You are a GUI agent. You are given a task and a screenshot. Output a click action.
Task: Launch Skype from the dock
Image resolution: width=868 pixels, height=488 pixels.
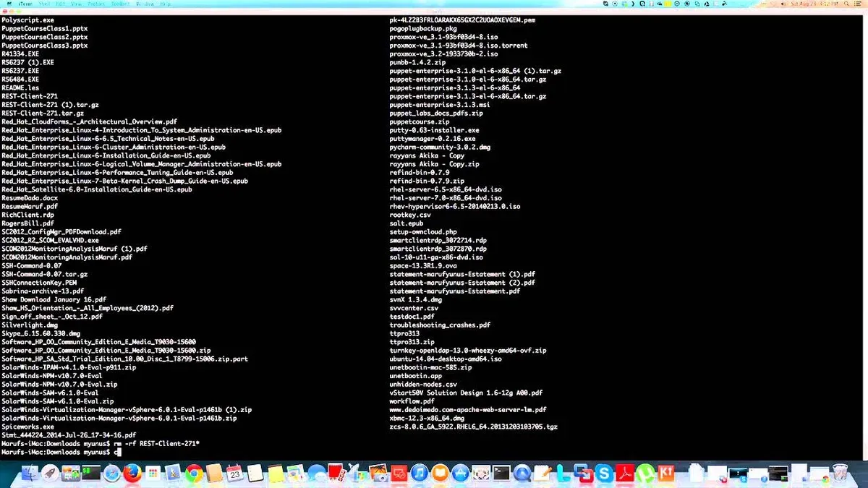coord(603,474)
